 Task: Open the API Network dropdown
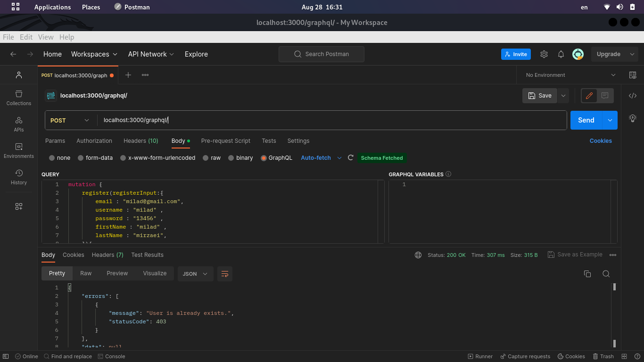pyautogui.click(x=151, y=54)
